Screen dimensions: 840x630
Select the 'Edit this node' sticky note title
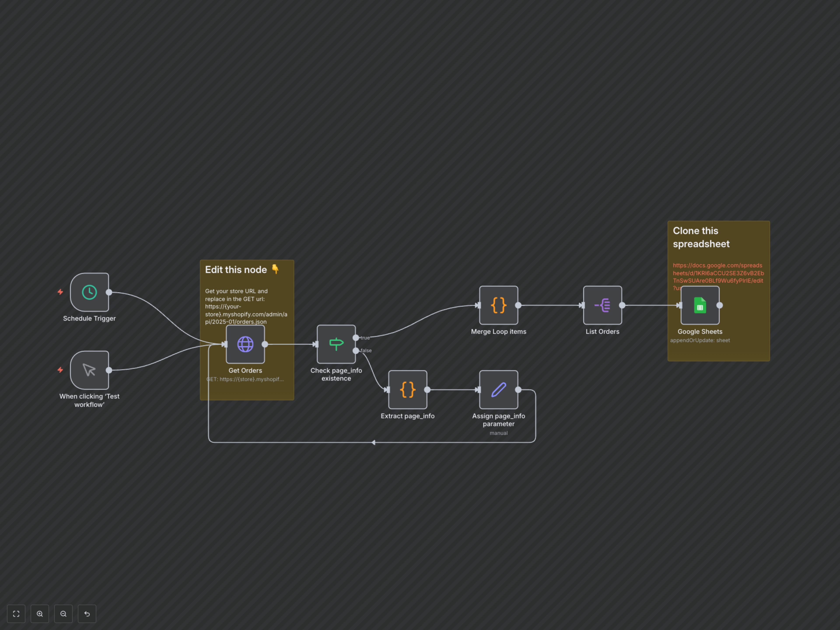[x=236, y=270]
